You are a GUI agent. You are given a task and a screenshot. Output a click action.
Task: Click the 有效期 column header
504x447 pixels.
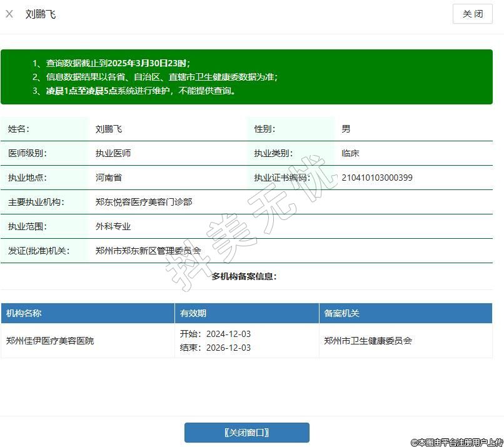coord(193,313)
